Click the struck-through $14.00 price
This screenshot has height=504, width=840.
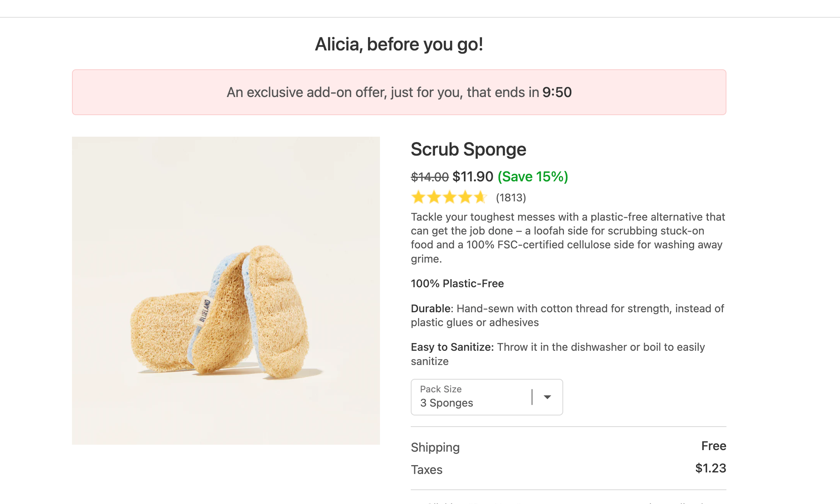(430, 177)
